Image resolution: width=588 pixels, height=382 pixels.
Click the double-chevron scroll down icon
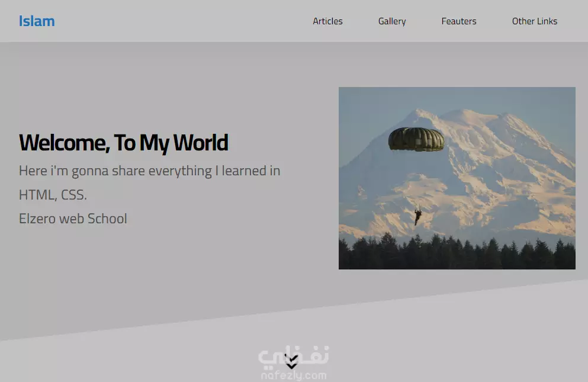291,362
